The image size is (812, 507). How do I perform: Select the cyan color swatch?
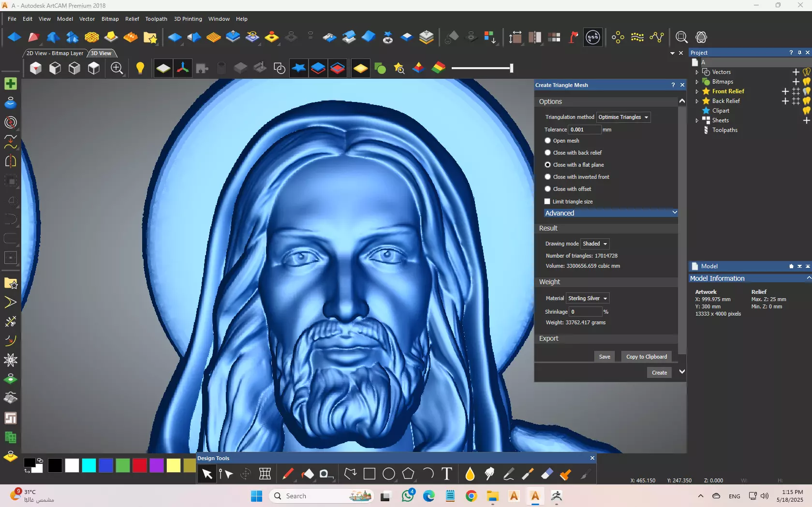point(89,465)
